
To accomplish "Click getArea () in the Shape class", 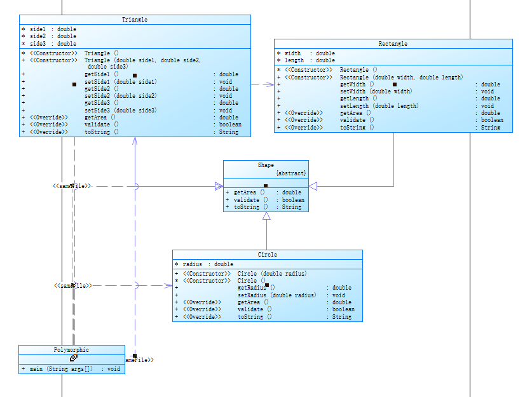I will (x=249, y=192).
